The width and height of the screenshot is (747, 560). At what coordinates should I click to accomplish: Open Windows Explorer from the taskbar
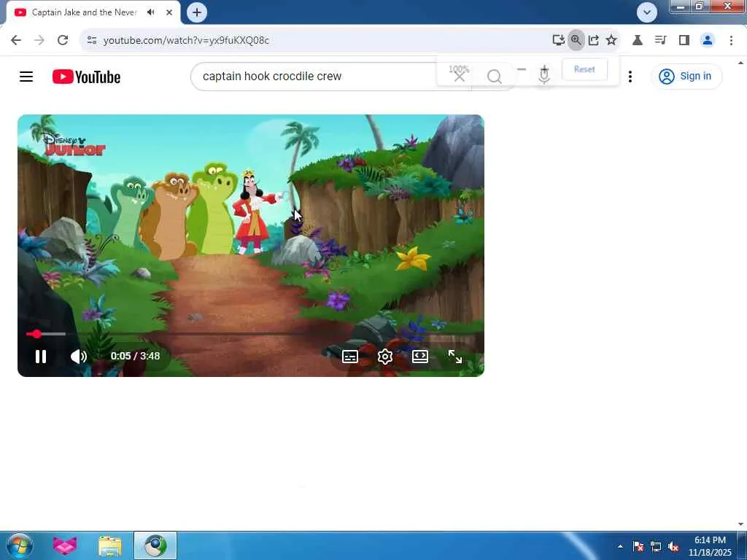(x=110, y=545)
